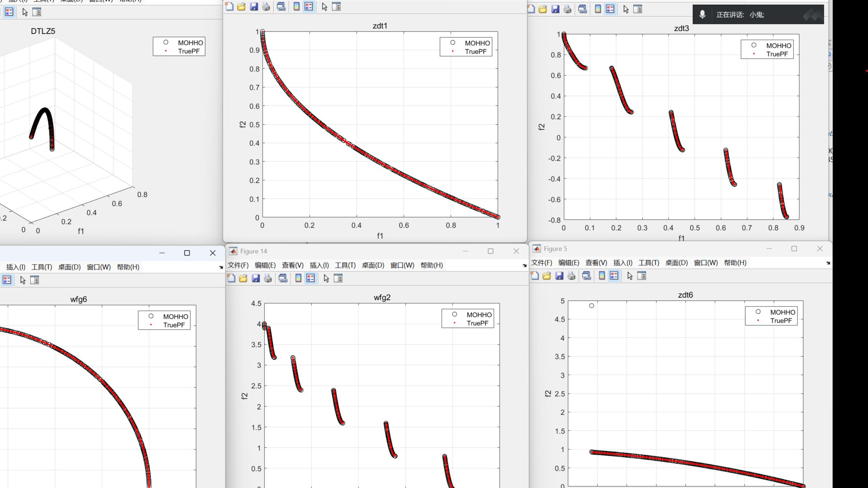Open 查看(V) menu in Figure 5
The image size is (868, 488).
click(x=596, y=263)
